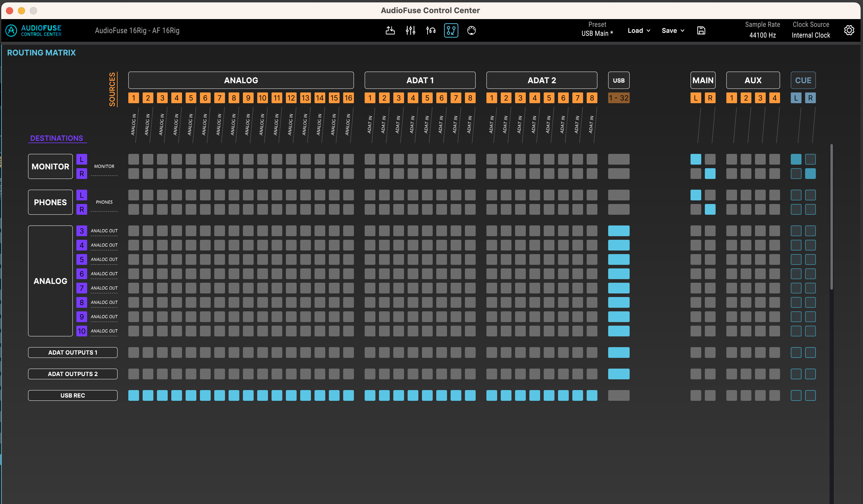Select the USB sources header
The image size is (863, 504).
[x=619, y=80]
